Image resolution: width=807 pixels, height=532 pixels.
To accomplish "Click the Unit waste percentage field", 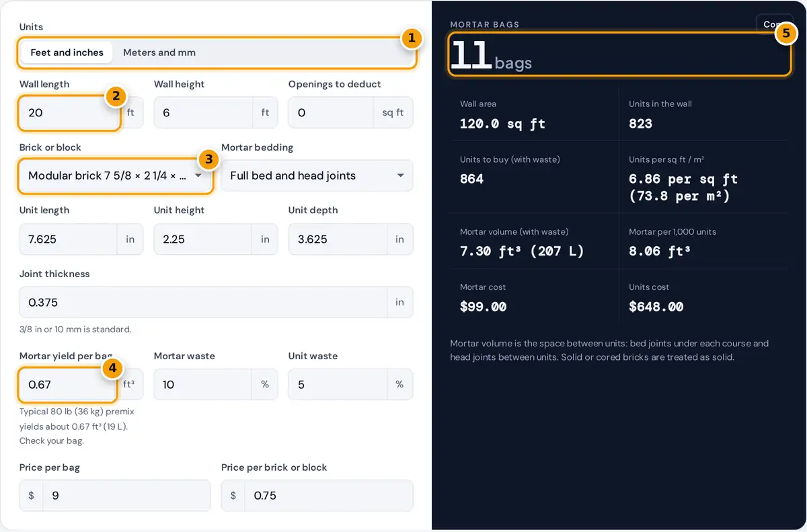I will (338, 385).
